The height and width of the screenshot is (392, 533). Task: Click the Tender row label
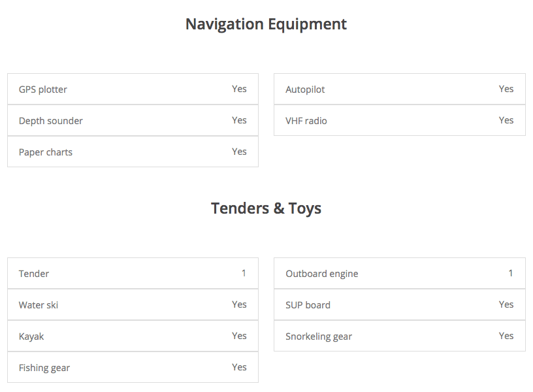[34, 274]
